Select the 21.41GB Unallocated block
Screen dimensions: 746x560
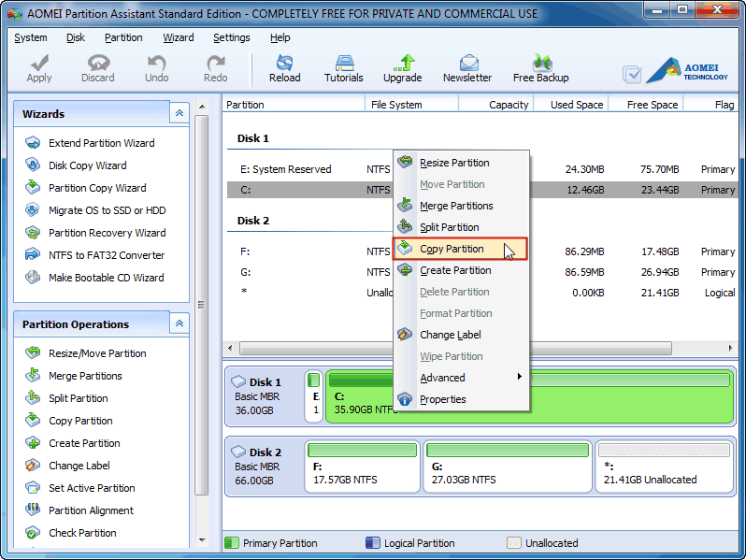point(664,467)
